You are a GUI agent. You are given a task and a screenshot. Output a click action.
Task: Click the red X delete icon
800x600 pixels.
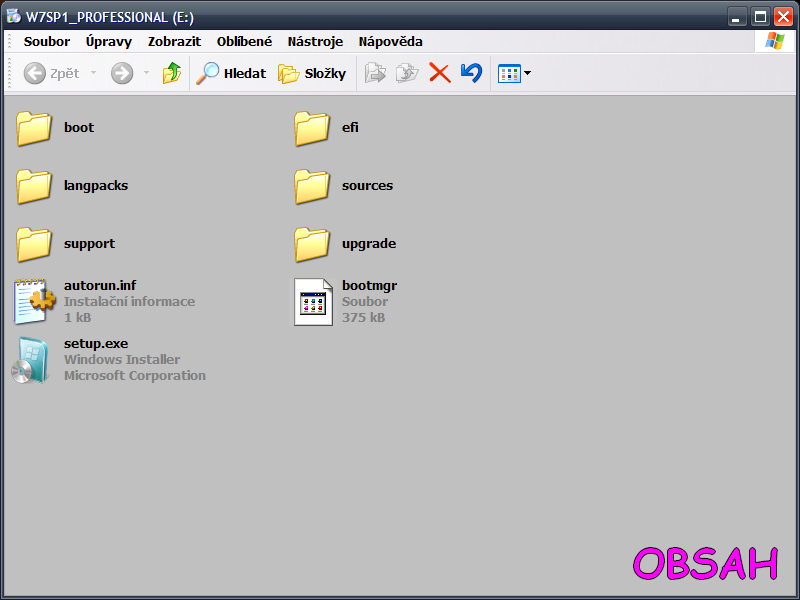tap(439, 73)
